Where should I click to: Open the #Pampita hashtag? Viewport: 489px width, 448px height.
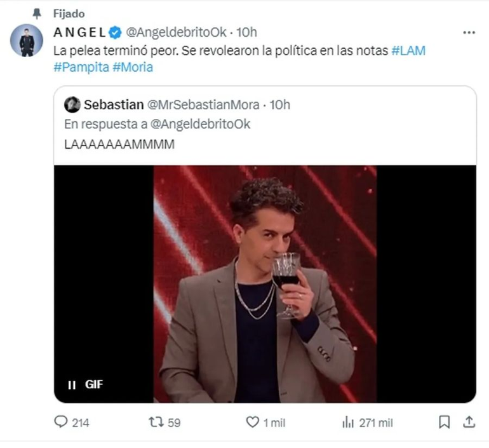(81, 67)
